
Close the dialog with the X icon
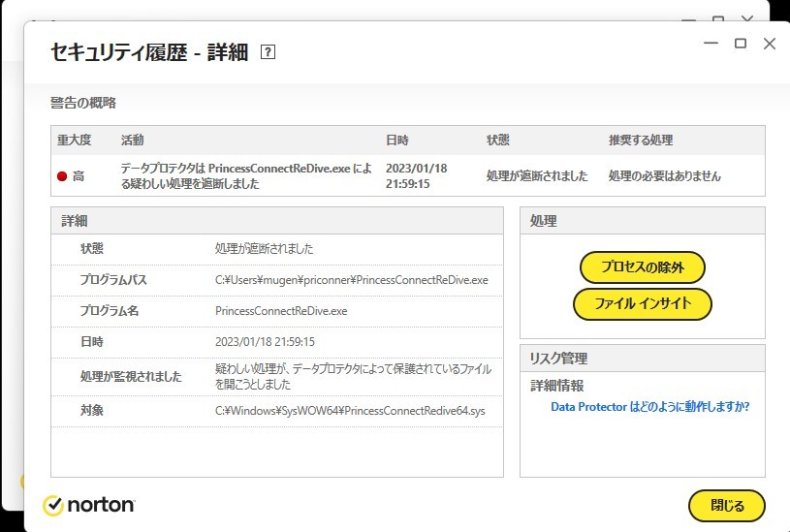pos(770,44)
